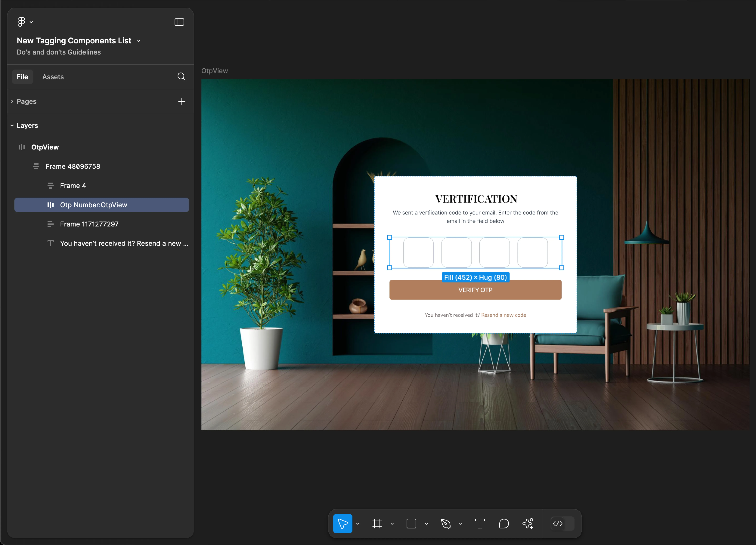756x545 pixels.
Task: Open Frame tool options dropdown arrow
Action: coord(392,524)
